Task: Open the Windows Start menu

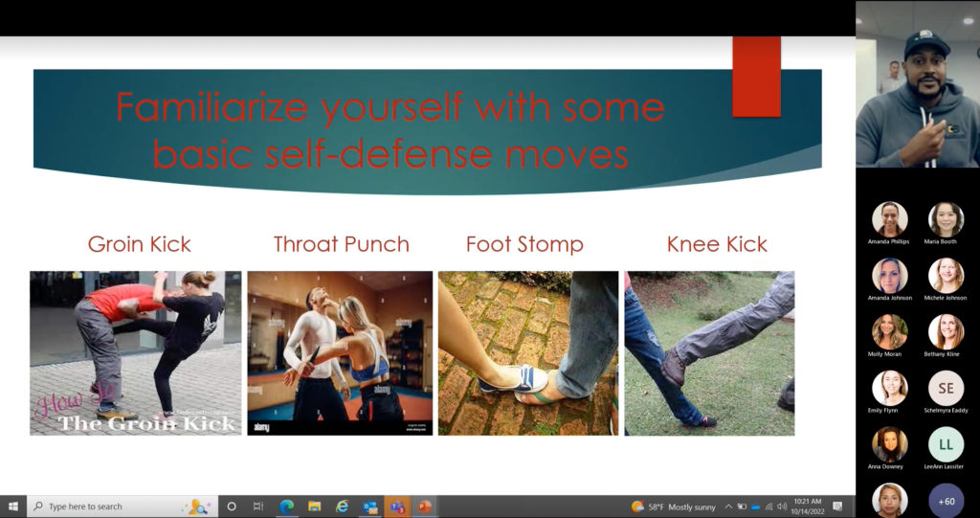Action: click(13, 507)
